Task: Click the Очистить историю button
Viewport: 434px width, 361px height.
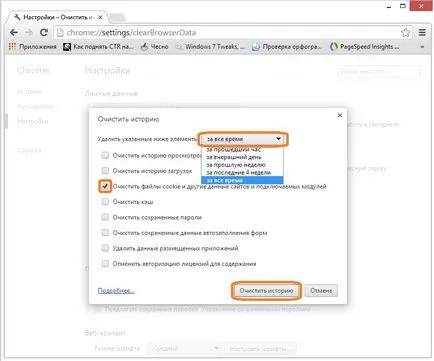Action: coord(266,291)
